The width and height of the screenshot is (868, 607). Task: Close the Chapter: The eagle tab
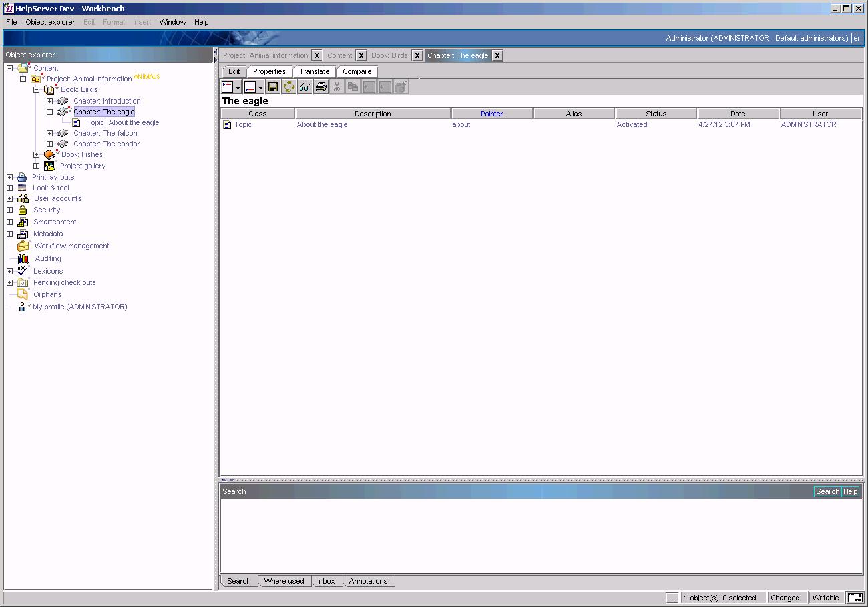497,55
